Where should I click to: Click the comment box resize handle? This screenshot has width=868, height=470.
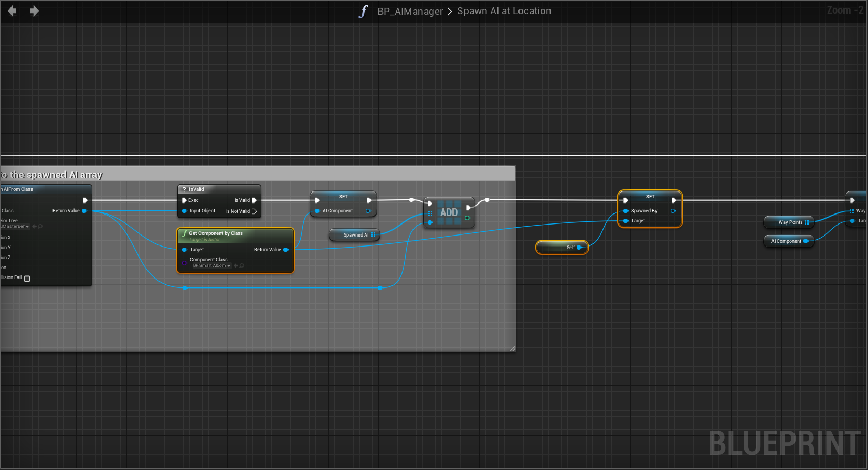click(x=512, y=348)
